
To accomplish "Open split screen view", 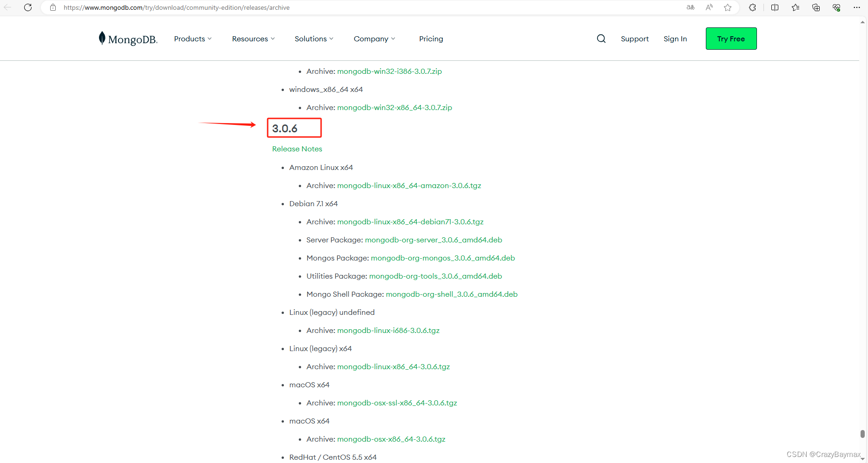I will pyautogui.click(x=775, y=7).
